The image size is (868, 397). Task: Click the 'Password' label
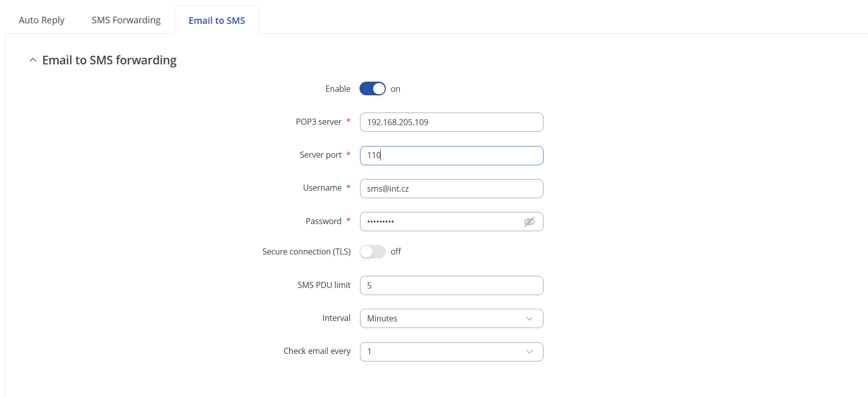click(x=323, y=221)
